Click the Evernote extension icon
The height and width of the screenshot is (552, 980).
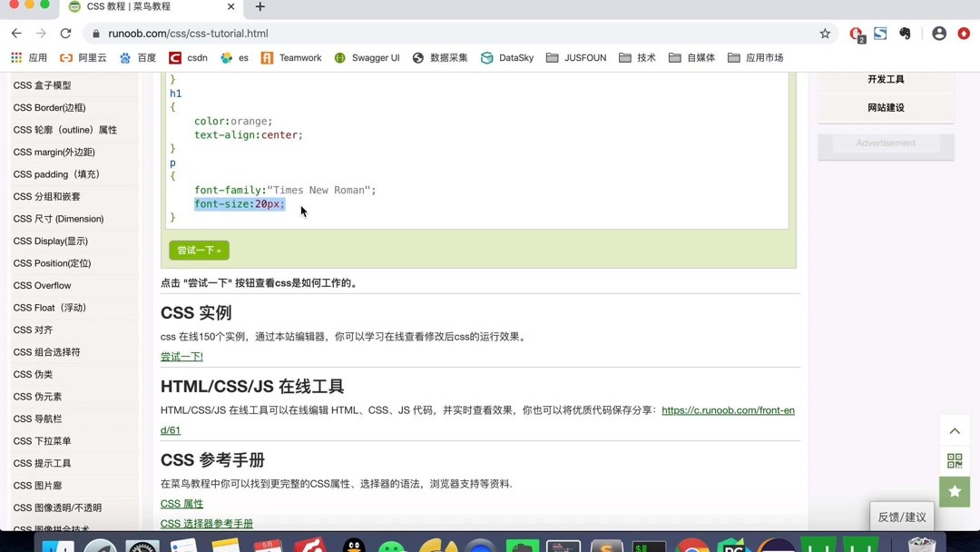904,33
